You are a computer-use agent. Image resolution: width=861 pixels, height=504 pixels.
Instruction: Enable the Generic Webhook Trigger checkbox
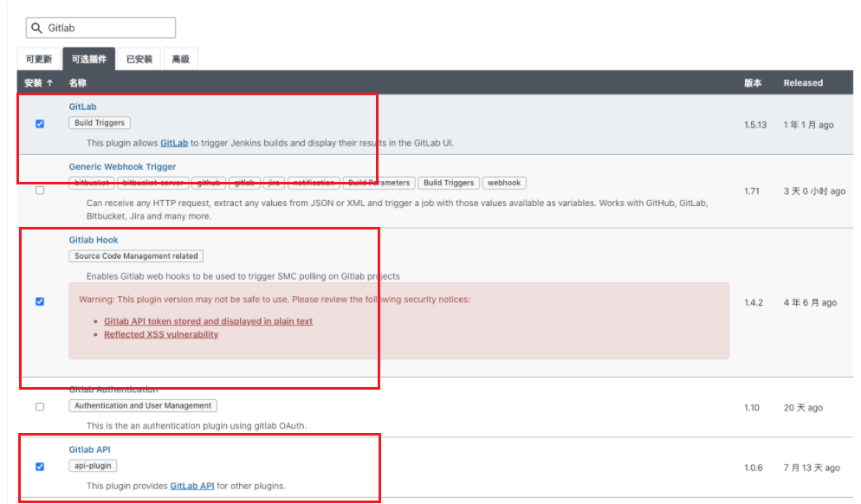tap(39, 191)
